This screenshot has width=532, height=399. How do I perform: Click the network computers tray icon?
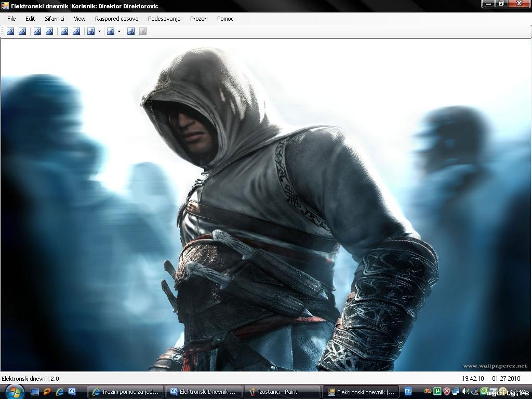pos(456,392)
